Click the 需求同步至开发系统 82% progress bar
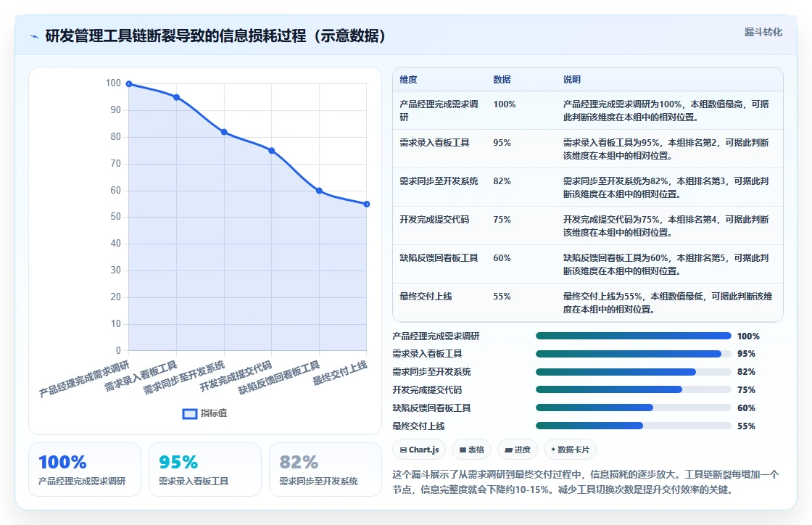 (x=634, y=372)
